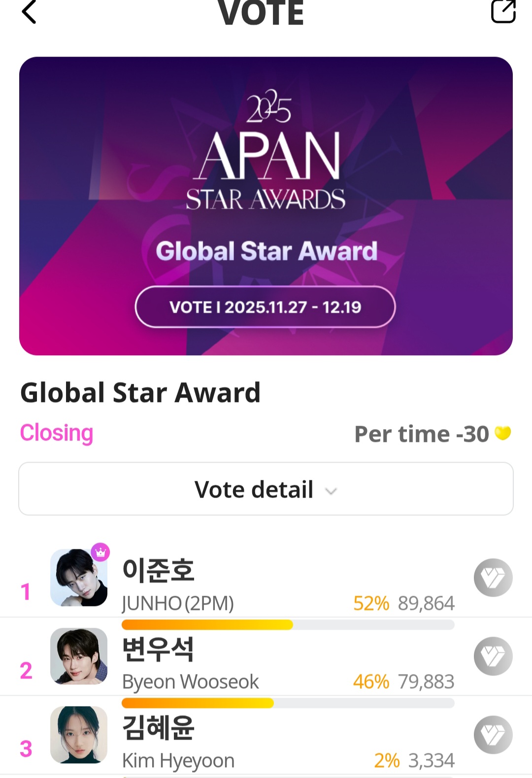Tap the back arrow icon
Image resolution: width=532 pixels, height=778 pixels.
pos(30,12)
